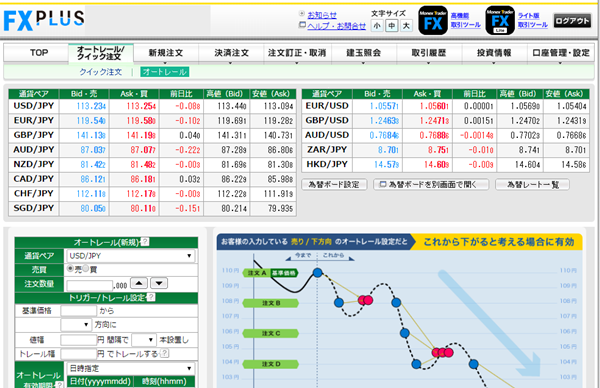The width and height of the screenshot is (600, 388).
Task: Click the FX PLUS logo
Action: (x=44, y=20)
